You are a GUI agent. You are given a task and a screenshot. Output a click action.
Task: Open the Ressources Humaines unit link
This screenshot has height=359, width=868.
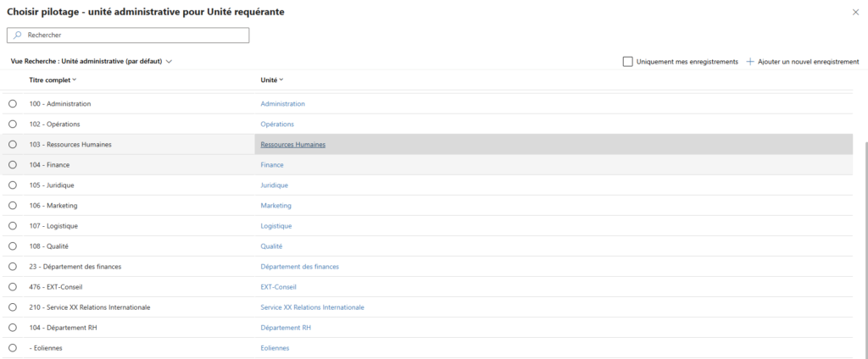[292, 145]
